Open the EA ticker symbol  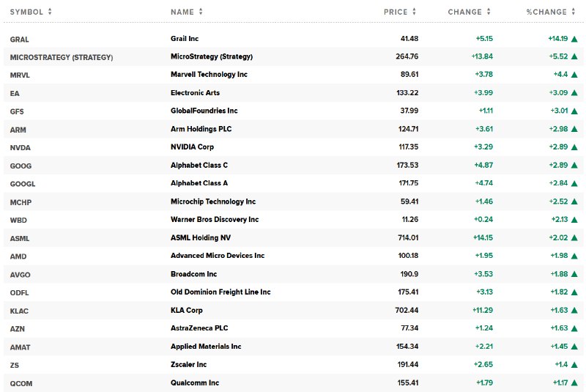[15, 94]
